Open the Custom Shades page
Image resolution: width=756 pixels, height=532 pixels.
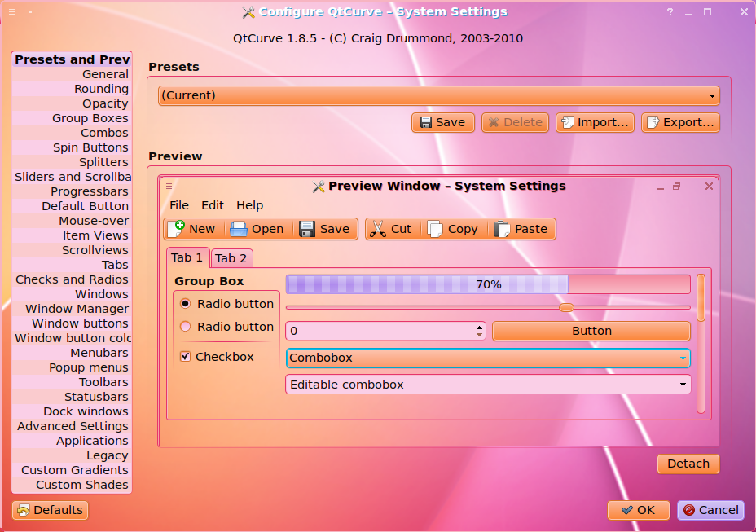[x=72, y=485]
